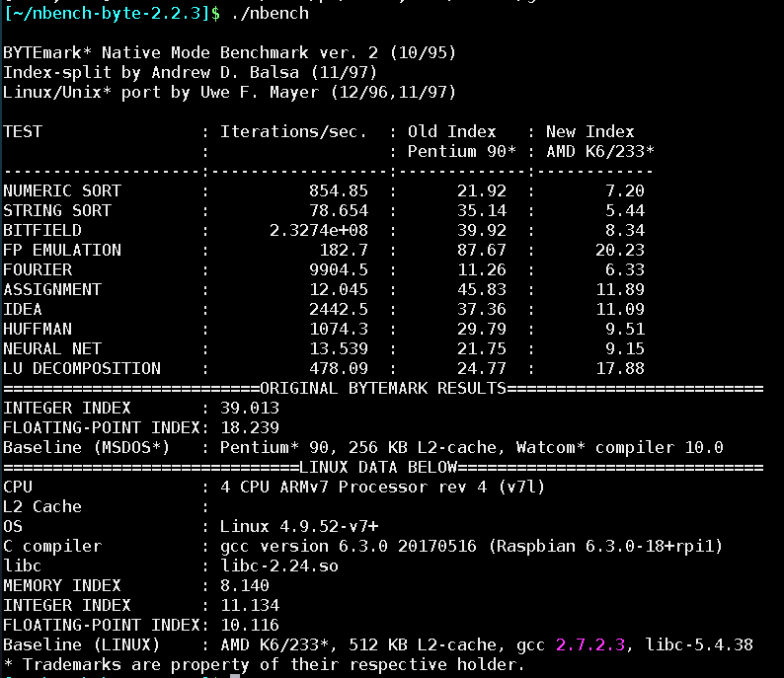784x678 pixels.
Task: Click the 8.34 new index value
Action: click(x=625, y=230)
